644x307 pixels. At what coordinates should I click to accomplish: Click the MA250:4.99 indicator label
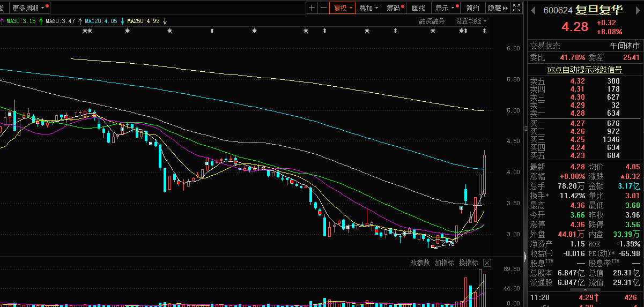tap(144, 21)
